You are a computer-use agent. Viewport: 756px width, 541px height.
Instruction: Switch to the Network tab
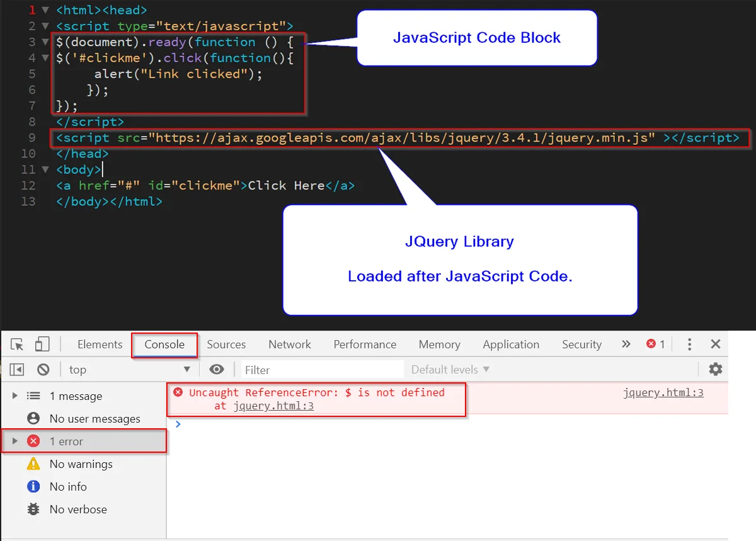pos(290,345)
